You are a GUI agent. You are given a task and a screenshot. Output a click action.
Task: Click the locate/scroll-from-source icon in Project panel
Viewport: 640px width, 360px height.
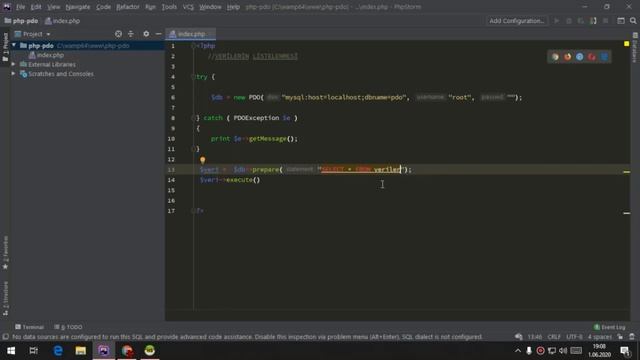(x=118, y=34)
